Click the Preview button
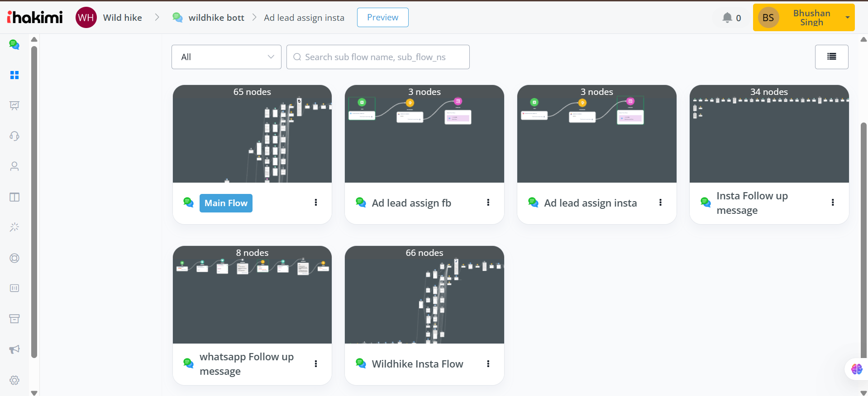The width and height of the screenshot is (868, 396). 383,17
